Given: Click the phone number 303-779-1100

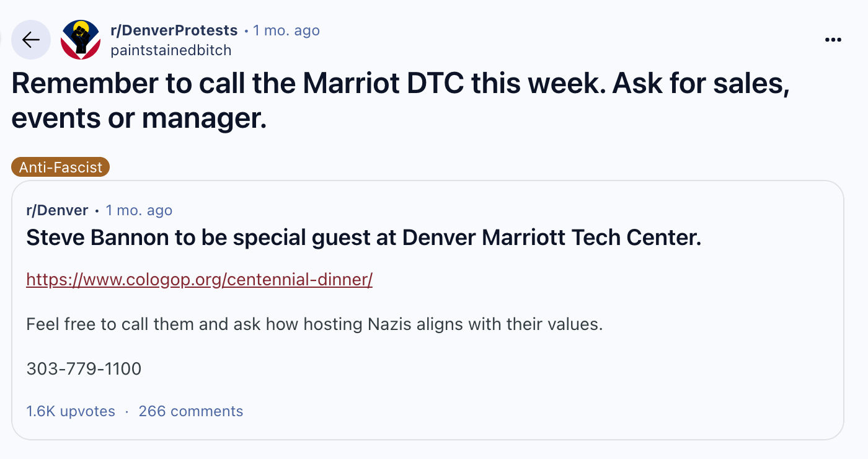Looking at the screenshot, I should click(x=84, y=369).
